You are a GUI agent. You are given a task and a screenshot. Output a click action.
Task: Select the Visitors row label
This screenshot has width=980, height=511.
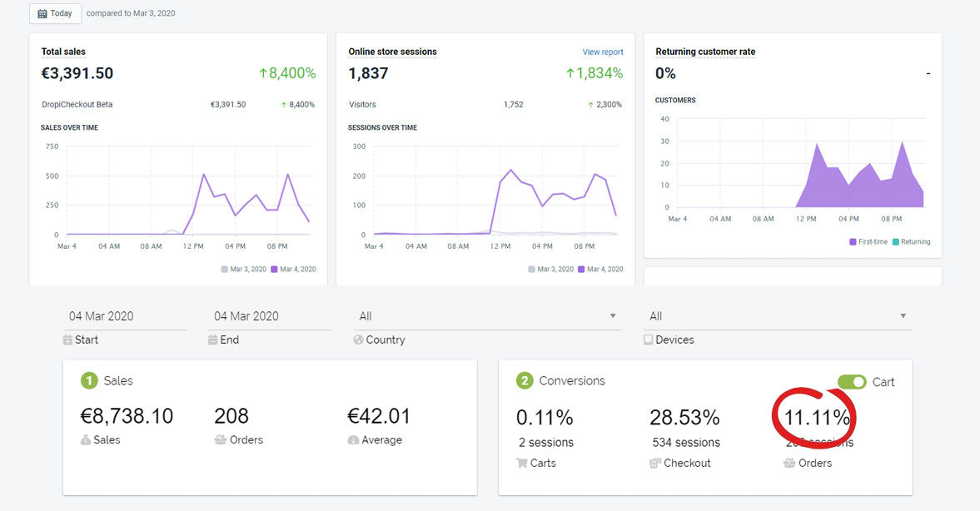(x=362, y=104)
